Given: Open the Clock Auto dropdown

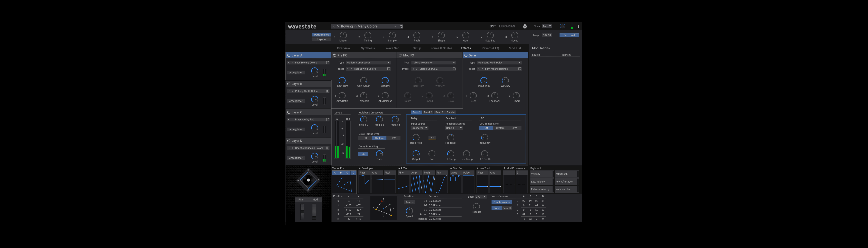Looking at the screenshot, I should point(547,26).
